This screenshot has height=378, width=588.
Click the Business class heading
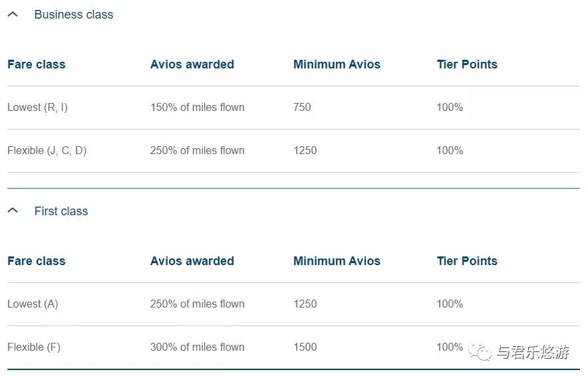[73, 14]
